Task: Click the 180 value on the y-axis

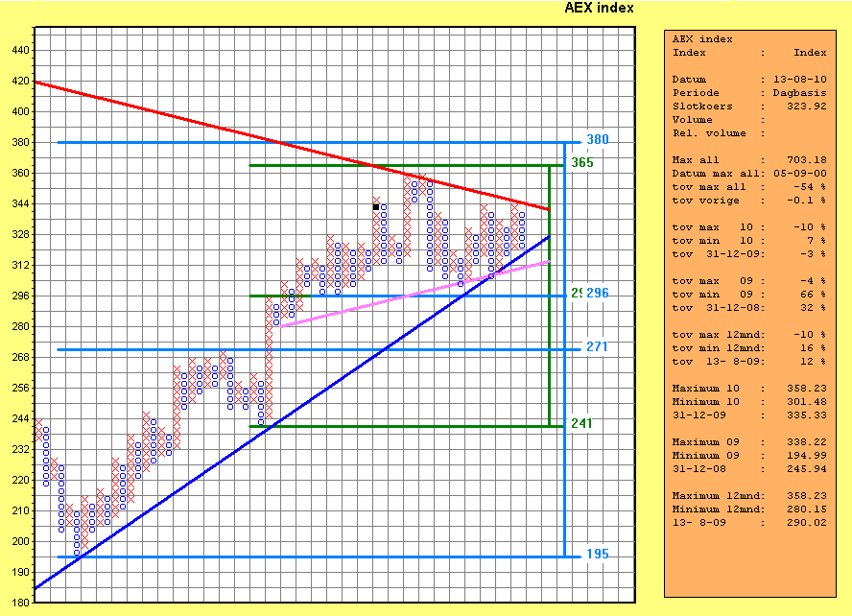Action: [20, 603]
